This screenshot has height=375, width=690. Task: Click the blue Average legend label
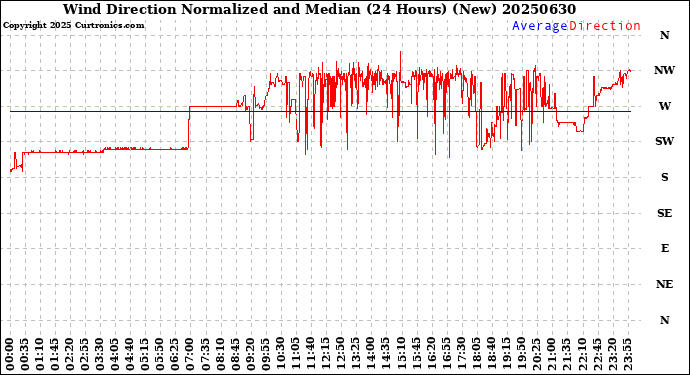(x=540, y=26)
